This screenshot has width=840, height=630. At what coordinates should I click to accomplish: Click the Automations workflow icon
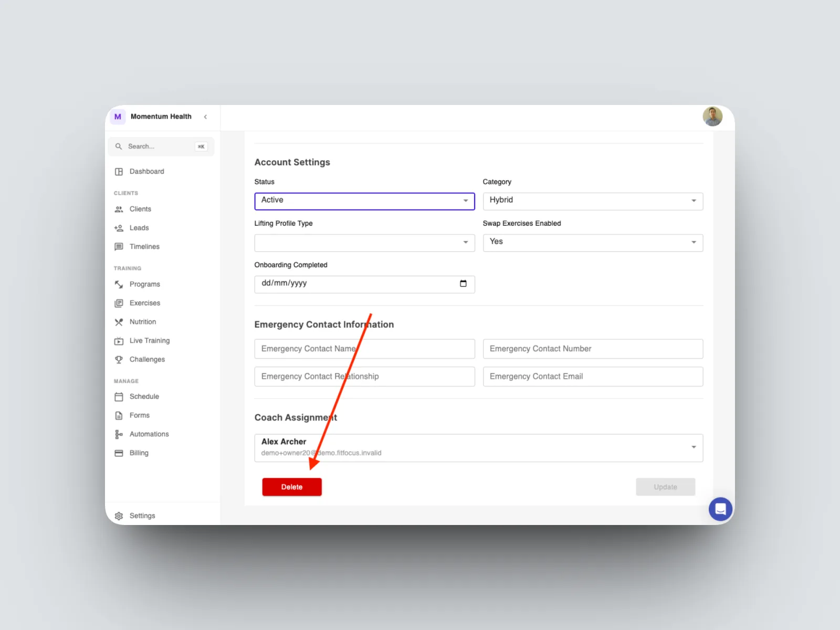pos(119,434)
